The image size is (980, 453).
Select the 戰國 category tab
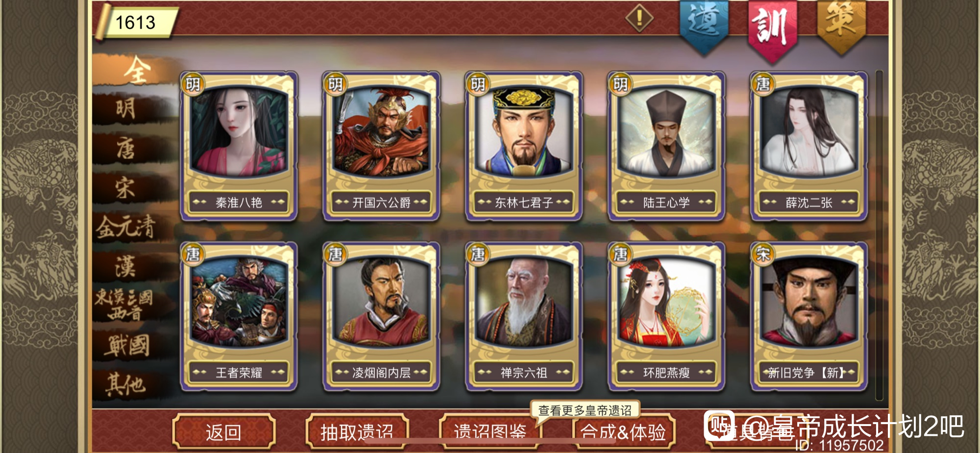(126, 346)
